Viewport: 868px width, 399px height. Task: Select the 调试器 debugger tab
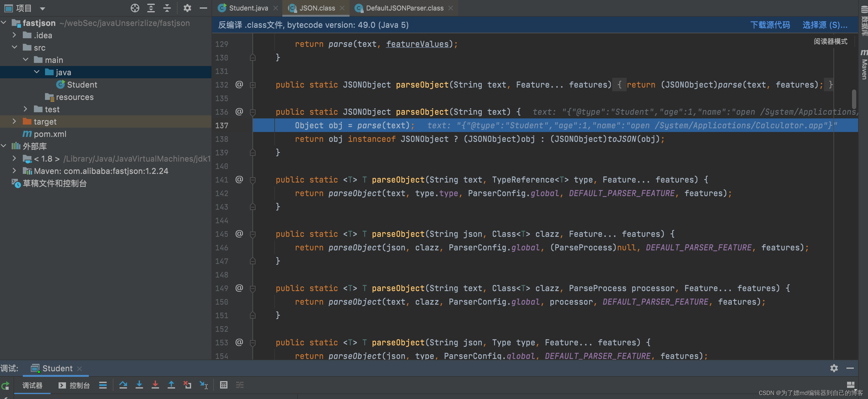pyautogui.click(x=32, y=385)
